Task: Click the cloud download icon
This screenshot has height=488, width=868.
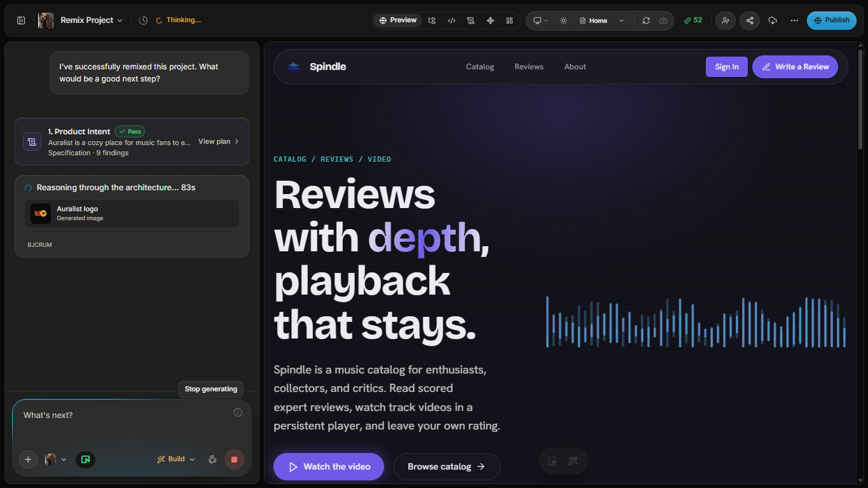Action: click(773, 20)
